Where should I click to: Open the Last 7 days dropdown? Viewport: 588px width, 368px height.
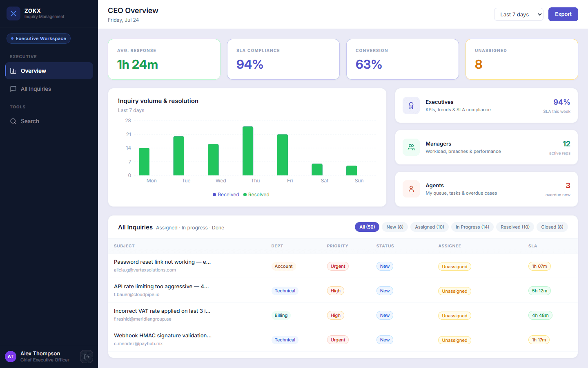[519, 14]
